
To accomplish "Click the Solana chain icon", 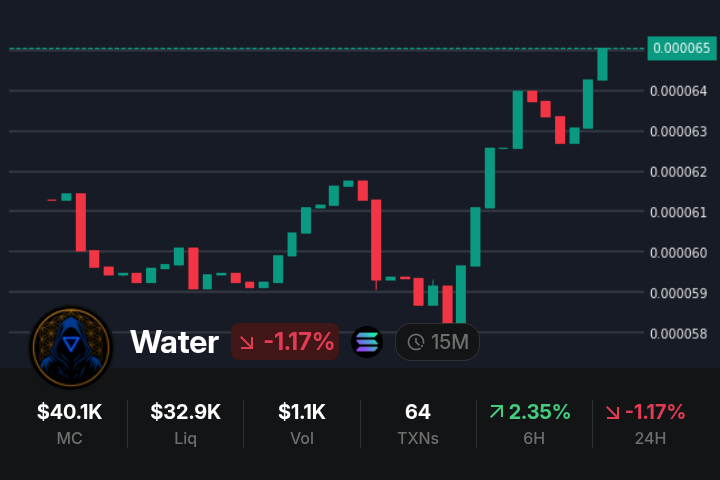I will coord(367,343).
